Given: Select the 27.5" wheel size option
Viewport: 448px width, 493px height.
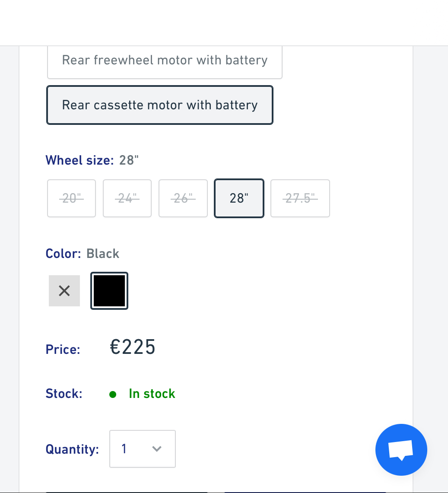Looking at the screenshot, I should tap(300, 198).
